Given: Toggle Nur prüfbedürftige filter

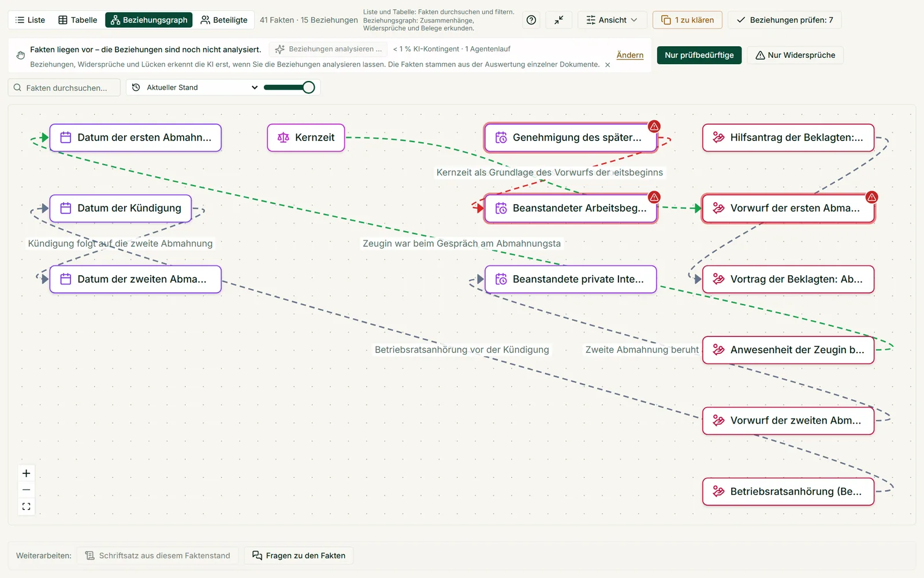Looking at the screenshot, I should [x=699, y=55].
